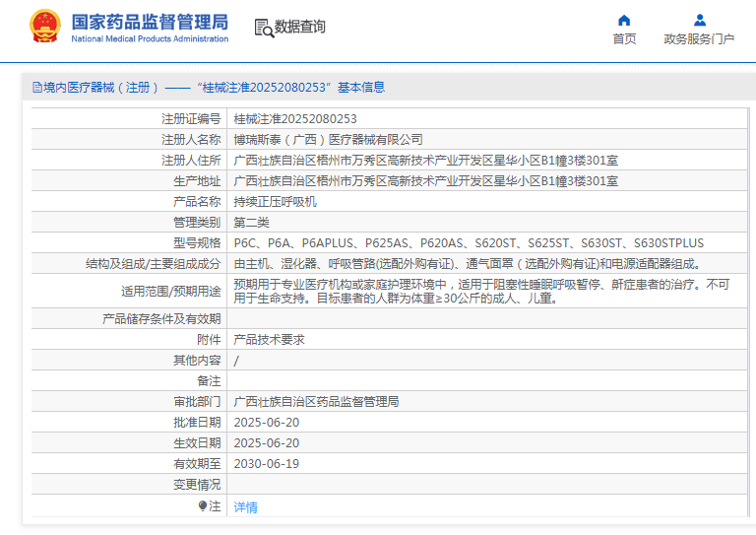
Task: Click the registrant name 博瑞斯泰 cell
Action: click(328, 139)
